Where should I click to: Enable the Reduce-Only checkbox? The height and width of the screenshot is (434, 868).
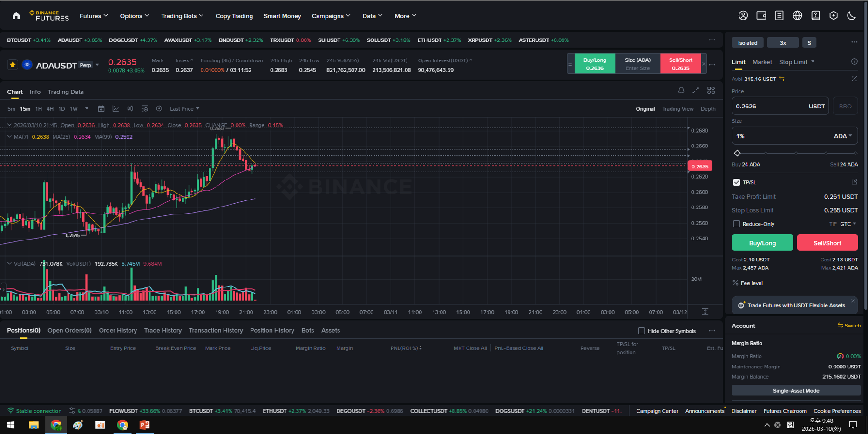(x=736, y=224)
